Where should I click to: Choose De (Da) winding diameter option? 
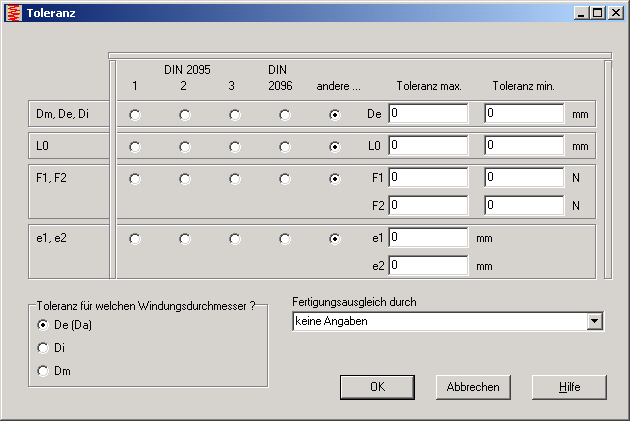(43, 325)
